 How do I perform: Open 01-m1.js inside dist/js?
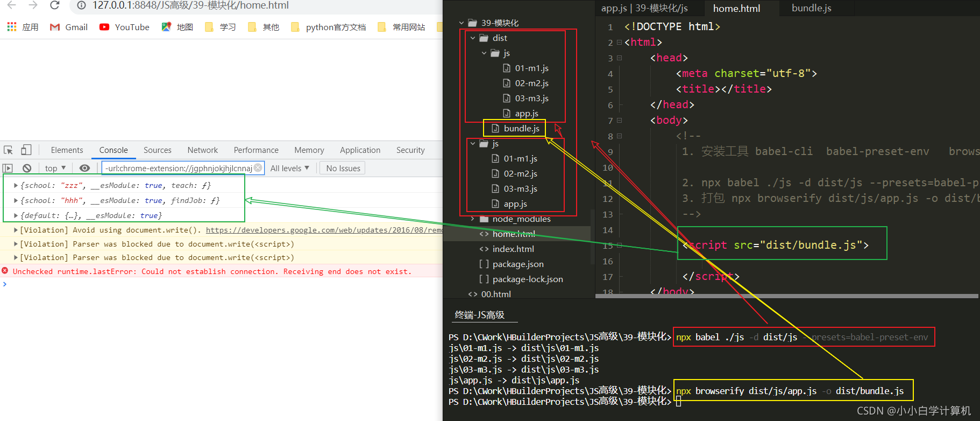click(x=525, y=68)
